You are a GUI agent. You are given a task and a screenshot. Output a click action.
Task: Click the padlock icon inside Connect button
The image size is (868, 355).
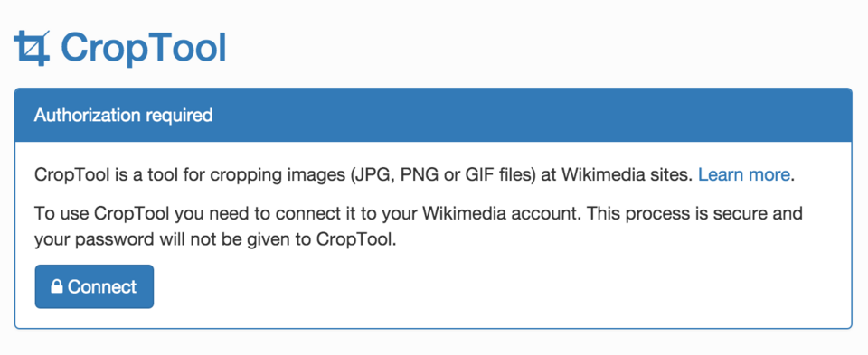tap(56, 286)
